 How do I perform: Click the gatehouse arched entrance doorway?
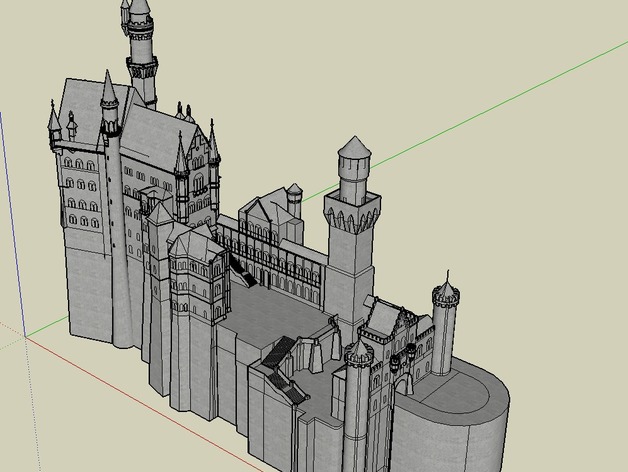click(x=403, y=385)
